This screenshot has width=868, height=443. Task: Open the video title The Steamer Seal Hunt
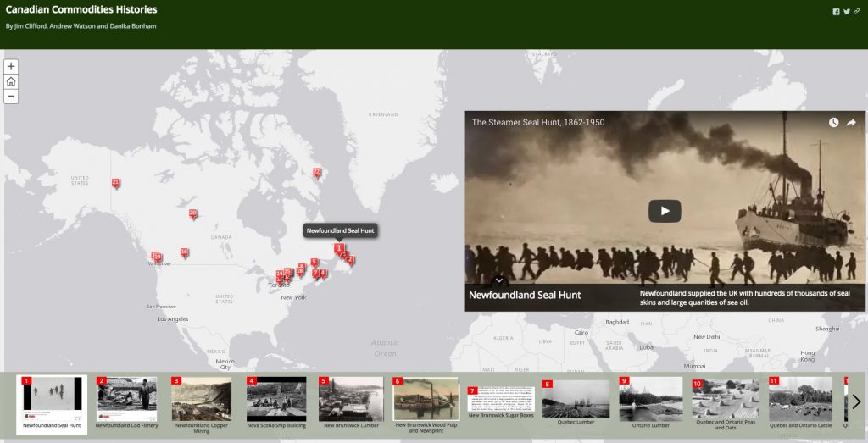tap(538, 123)
